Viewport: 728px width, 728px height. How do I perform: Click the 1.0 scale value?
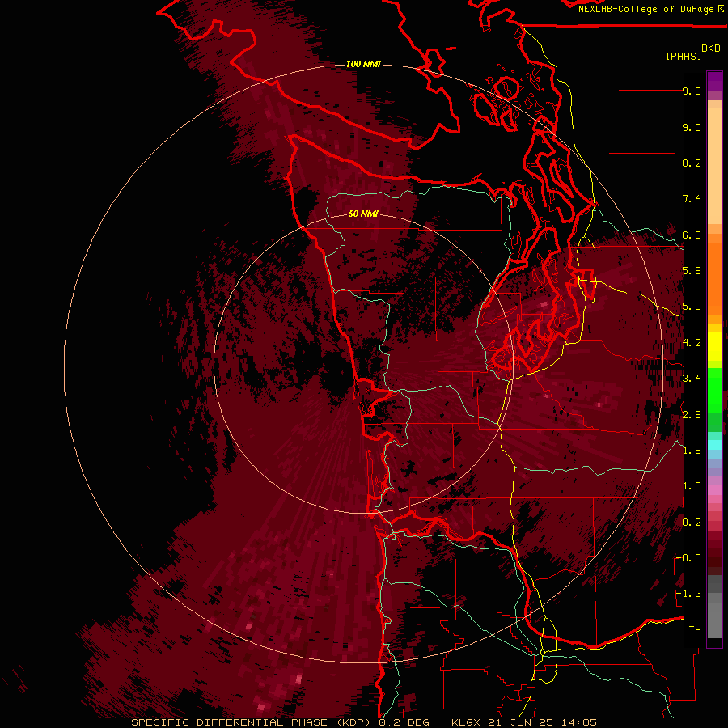[692, 486]
